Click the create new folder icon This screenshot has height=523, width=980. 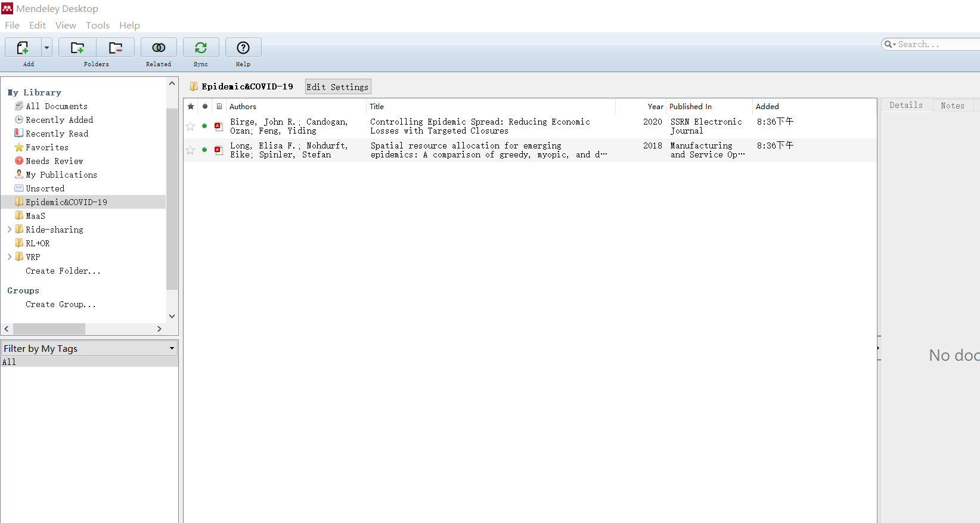[x=77, y=48]
